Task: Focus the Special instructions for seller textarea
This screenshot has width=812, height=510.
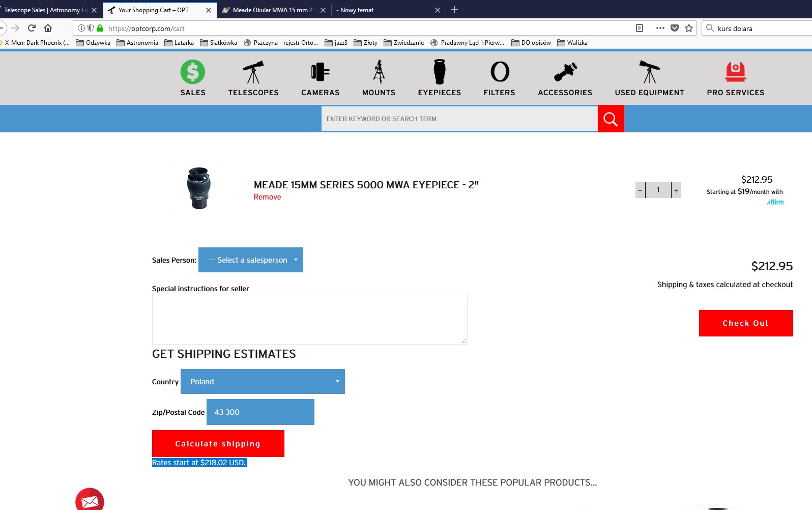Action: (309, 319)
